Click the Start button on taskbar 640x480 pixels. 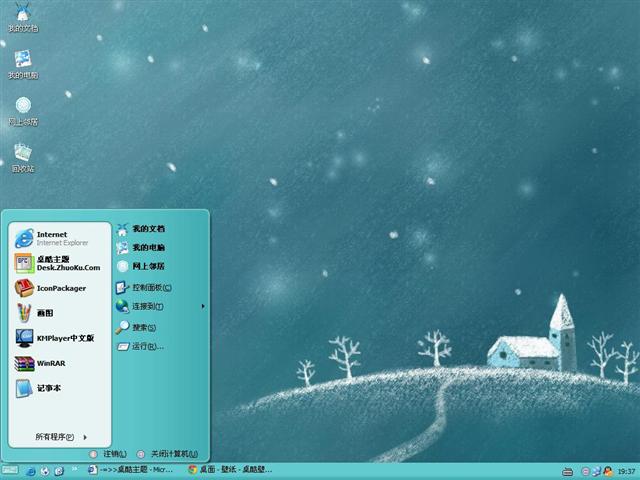(x=9, y=470)
